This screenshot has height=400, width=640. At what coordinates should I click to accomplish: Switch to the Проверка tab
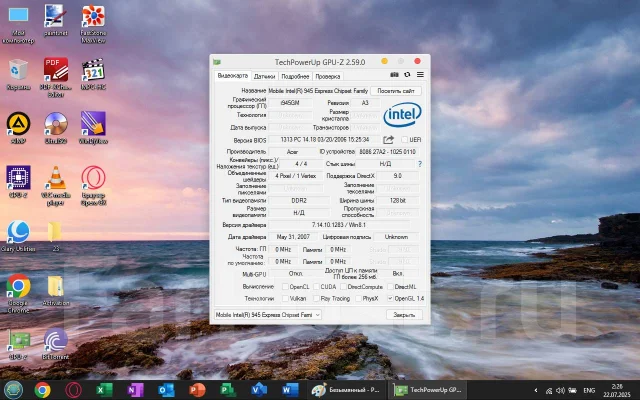[327, 76]
